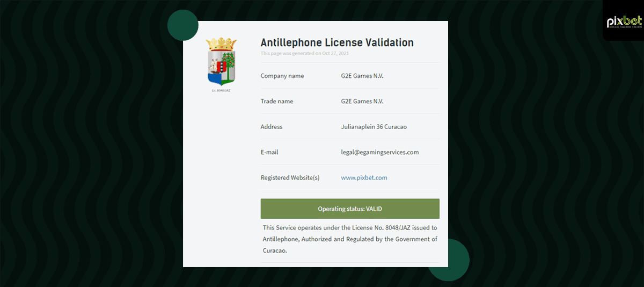Viewport: 644px width, 287px height.
Task: Click the Trade name label
Action: 277,101
